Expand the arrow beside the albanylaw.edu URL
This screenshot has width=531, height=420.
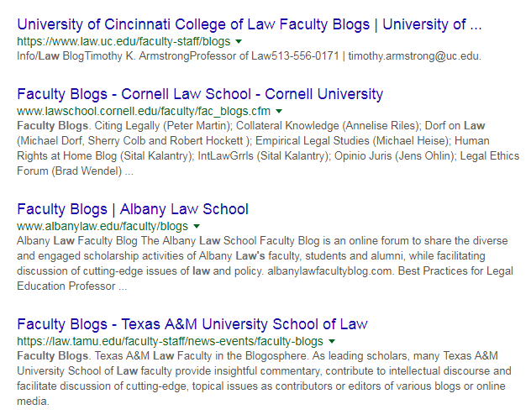point(196,226)
